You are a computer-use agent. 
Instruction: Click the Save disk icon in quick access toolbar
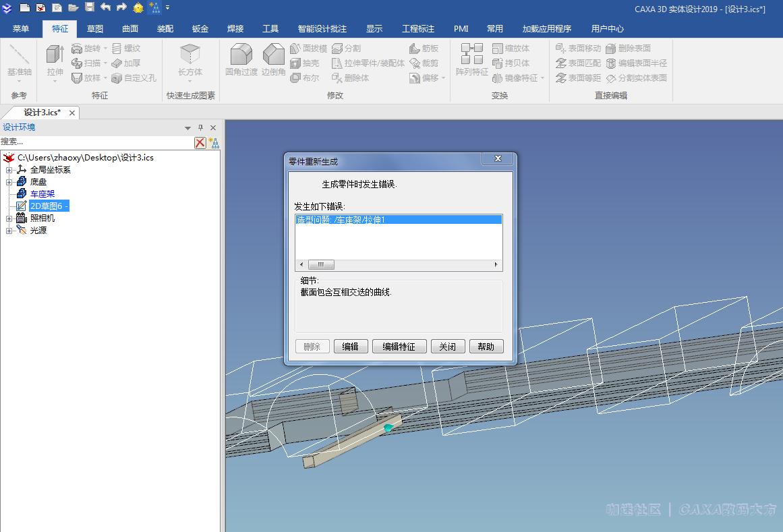click(90, 7)
